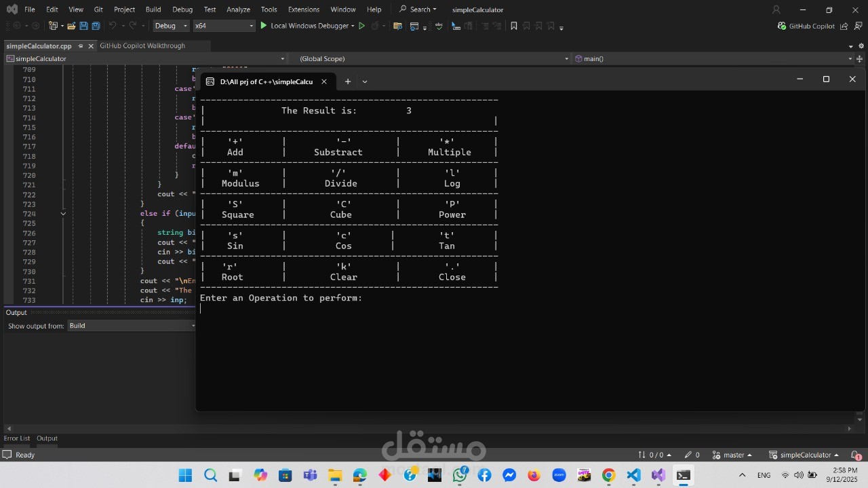Open a new terminal tab with plus
The width and height of the screenshot is (868, 488).
pos(348,81)
